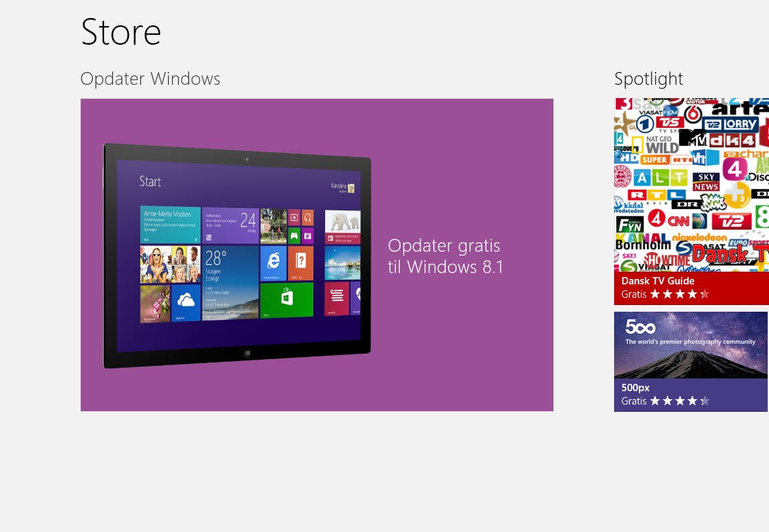Image resolution: width=769 pixels, height=532 pixels.
Task: Open the Windows 8.1 update purple banner
Action: pyautogui.click(x=317, y=255)
